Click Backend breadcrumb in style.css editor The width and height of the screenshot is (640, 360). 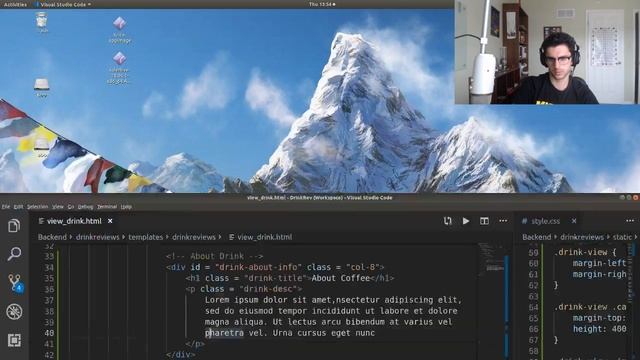pyautogui.click(x=537, y=237)
